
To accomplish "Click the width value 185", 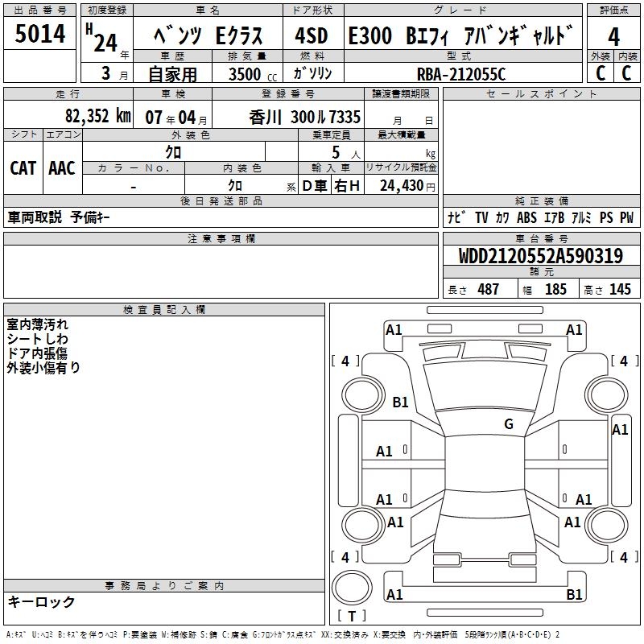I will point(555,289).
